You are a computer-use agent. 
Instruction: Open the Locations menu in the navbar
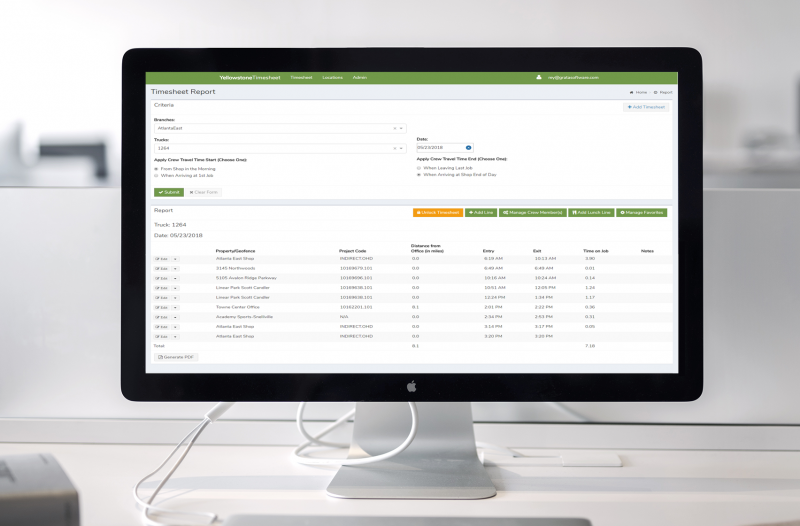click(x=333, y=78)
